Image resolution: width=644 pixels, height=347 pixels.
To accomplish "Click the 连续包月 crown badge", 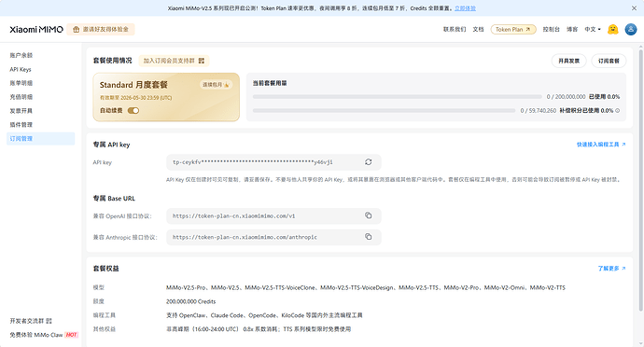I will coord(216,85).
